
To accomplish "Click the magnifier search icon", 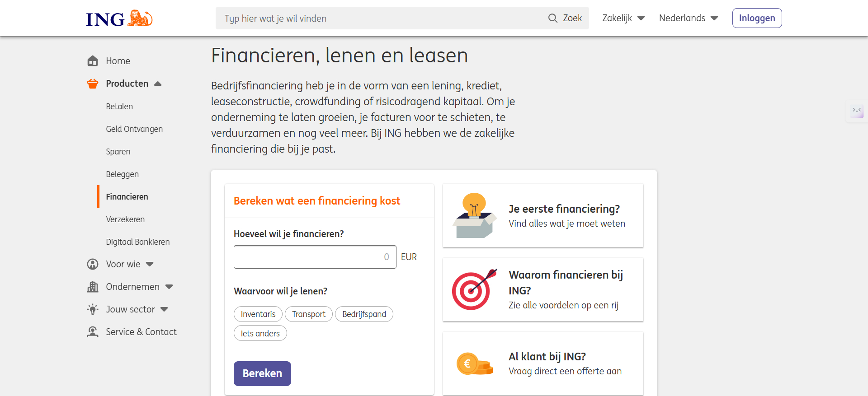I will click(553, 18).
